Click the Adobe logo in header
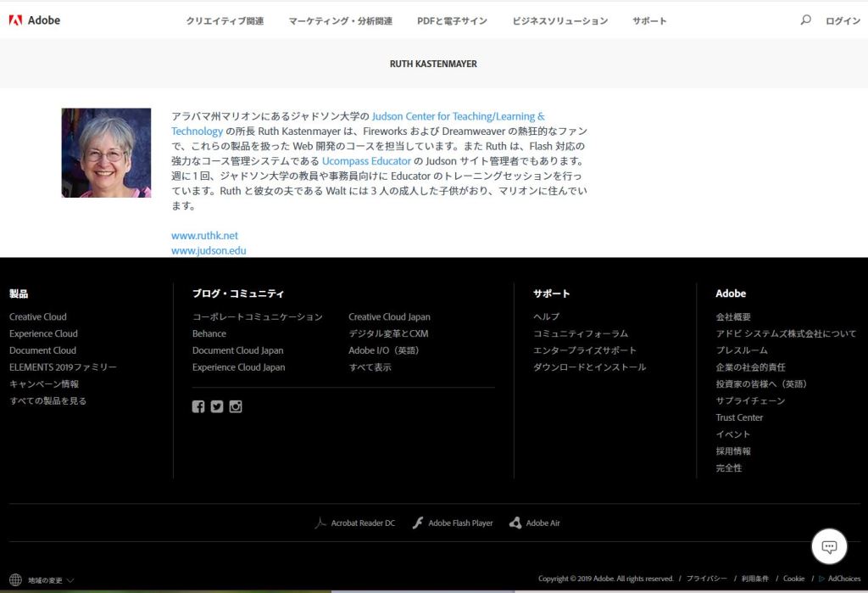The width and height of the screenshot is (868, 593). click(34, 20)
